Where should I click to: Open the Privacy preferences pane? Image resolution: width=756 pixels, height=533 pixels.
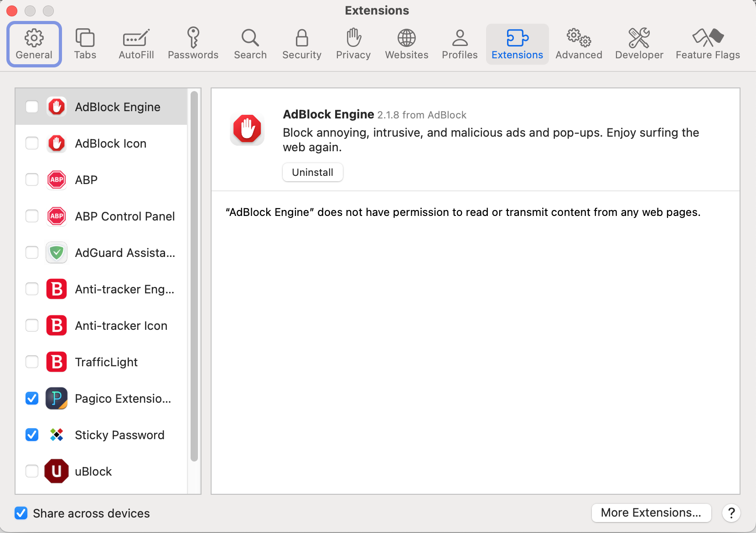[x=353, y=44]
